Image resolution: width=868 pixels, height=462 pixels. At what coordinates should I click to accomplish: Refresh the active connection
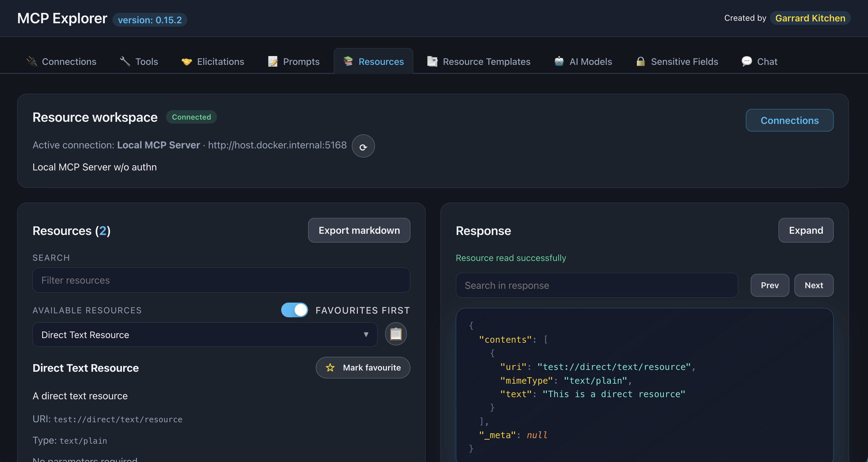tap(363, 146)
